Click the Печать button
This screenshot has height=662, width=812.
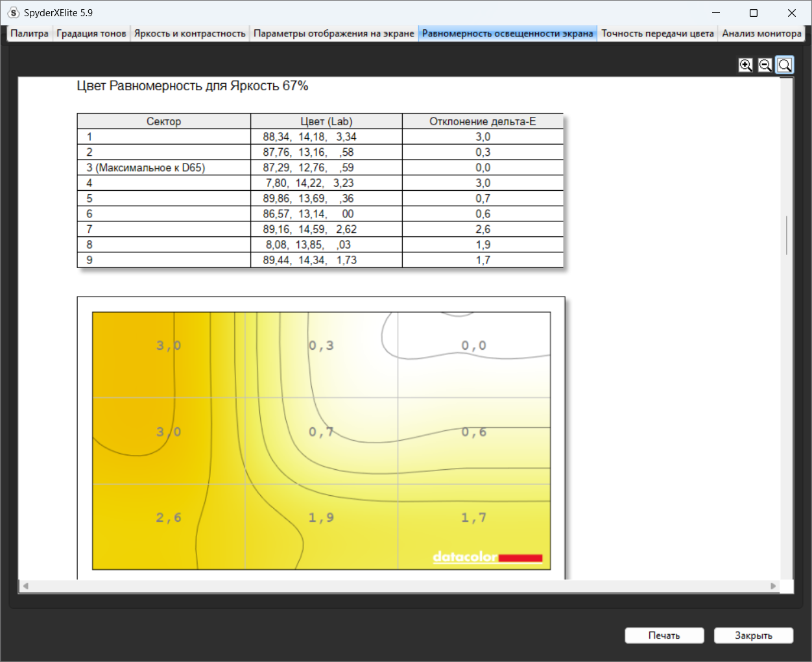tap(664, 635)
